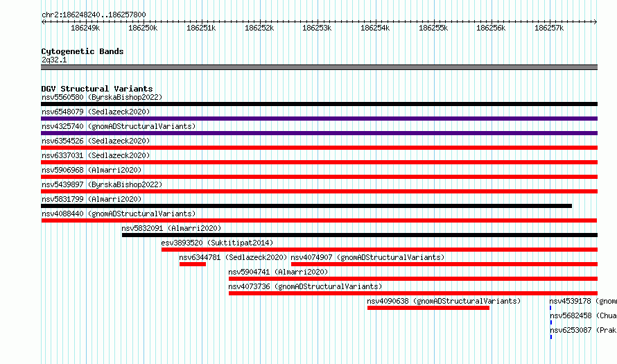Select the black bar under nsv5832091

click(360, 235)
